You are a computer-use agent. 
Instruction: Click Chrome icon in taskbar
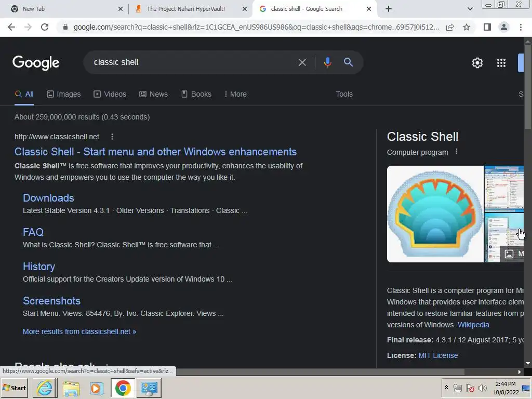pyautogui.click(x=123, y=388)
